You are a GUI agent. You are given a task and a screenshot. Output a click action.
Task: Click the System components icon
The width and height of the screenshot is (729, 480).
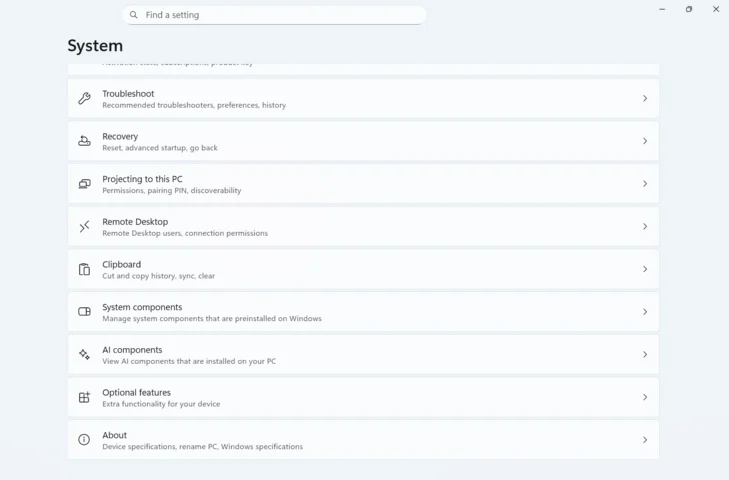(84, 312)
